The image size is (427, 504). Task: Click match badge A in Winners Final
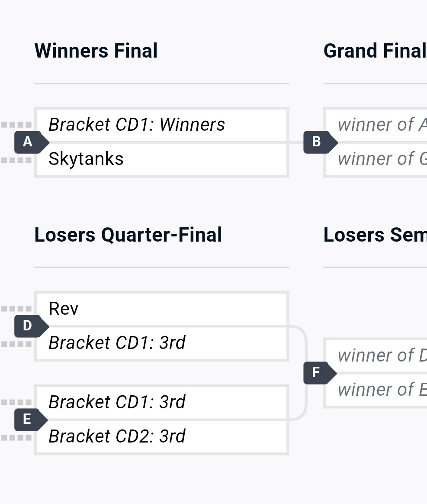click(x=31, y=142)
